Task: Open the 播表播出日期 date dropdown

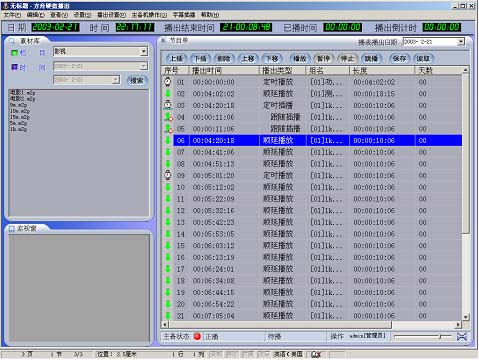Action: pos(461,42)
